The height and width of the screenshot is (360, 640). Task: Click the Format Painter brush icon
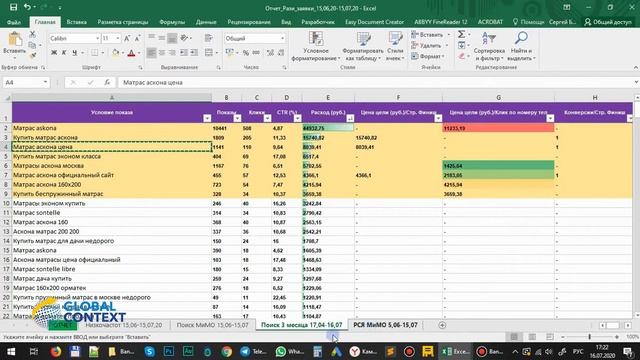32,55
